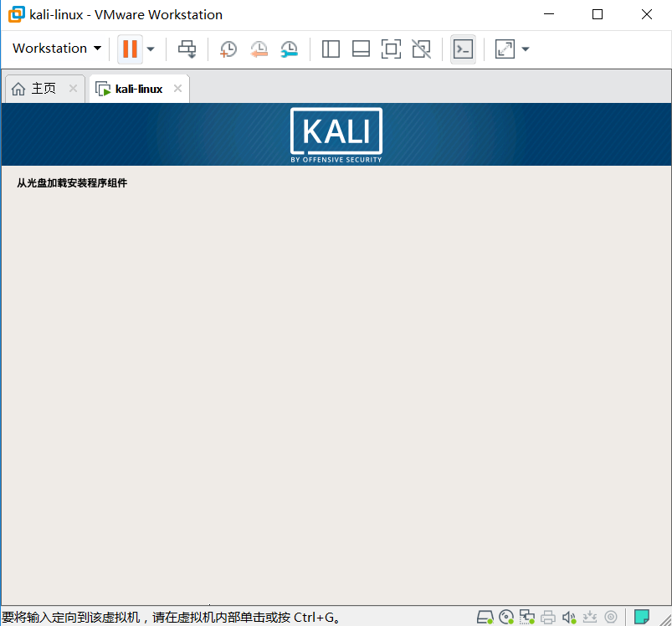Screen dimensions: 672x626
Task: Expand the power options dropdown arrow
Action: click(x=151, y=49)
